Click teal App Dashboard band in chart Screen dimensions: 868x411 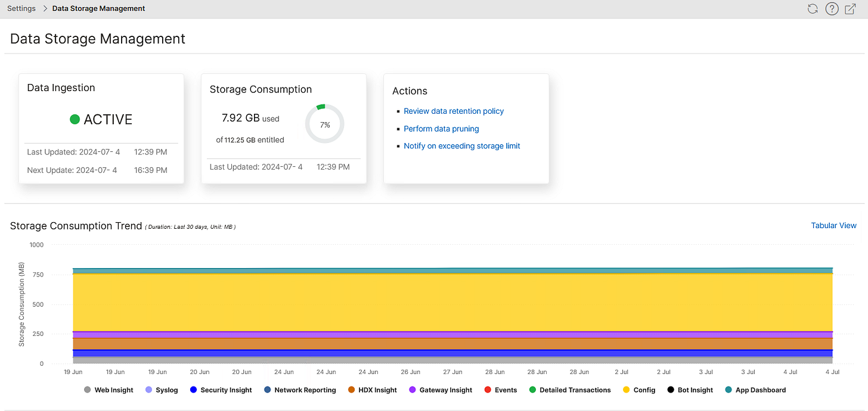coord(452,270)
